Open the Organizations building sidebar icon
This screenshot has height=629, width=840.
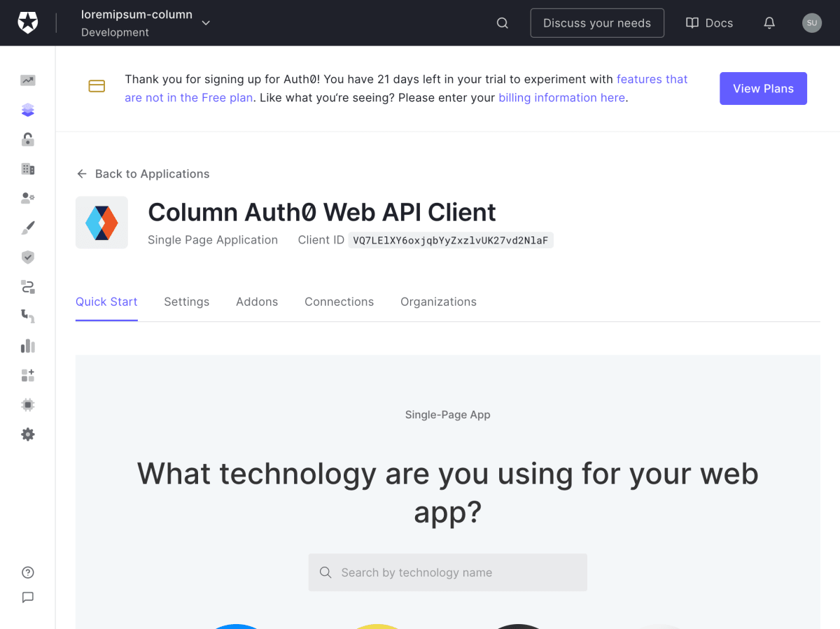click(28, 169)
